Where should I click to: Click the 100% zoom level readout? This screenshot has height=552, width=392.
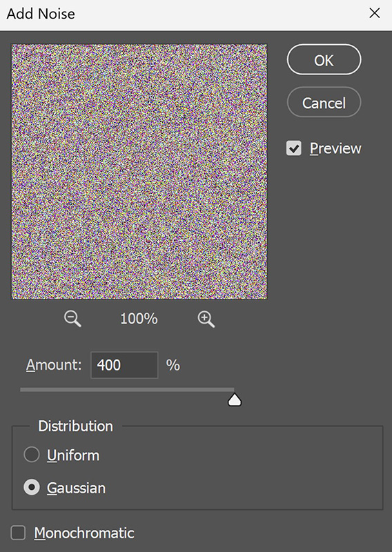pos(139,319)
